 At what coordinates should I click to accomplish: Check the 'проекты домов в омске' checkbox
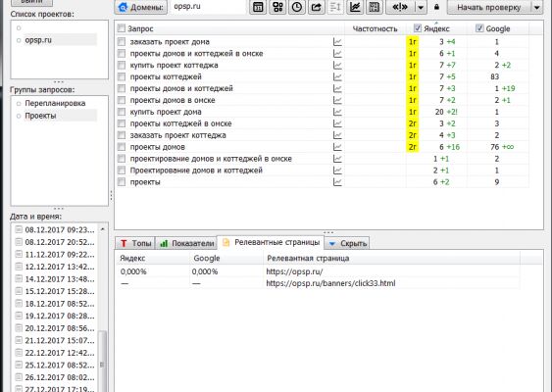122,100
